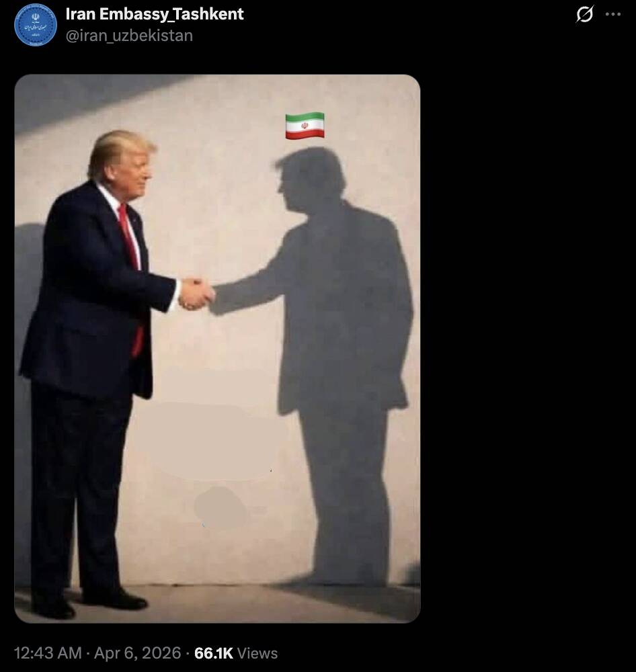The height and width of the screenshot is (672, 636).
Task: Click the diagonal shadow at the image top
Action: 99,101
